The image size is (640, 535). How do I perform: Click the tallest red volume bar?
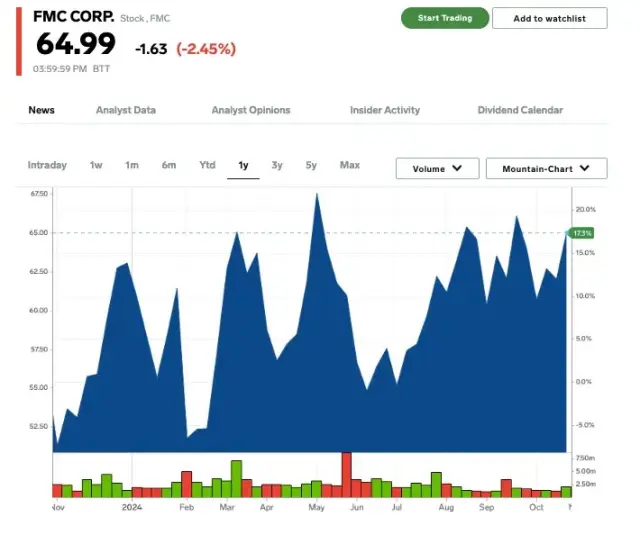click(x=346, y=474)
